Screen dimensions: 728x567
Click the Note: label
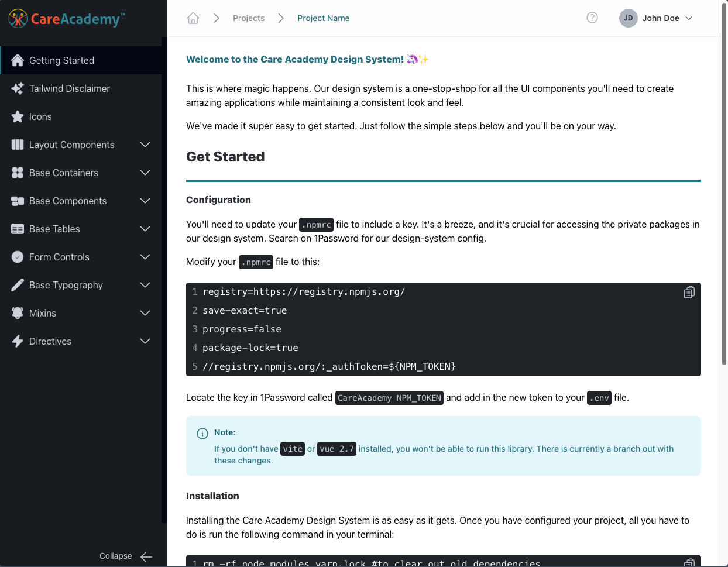pyautogui.click(x=225, y=432)
